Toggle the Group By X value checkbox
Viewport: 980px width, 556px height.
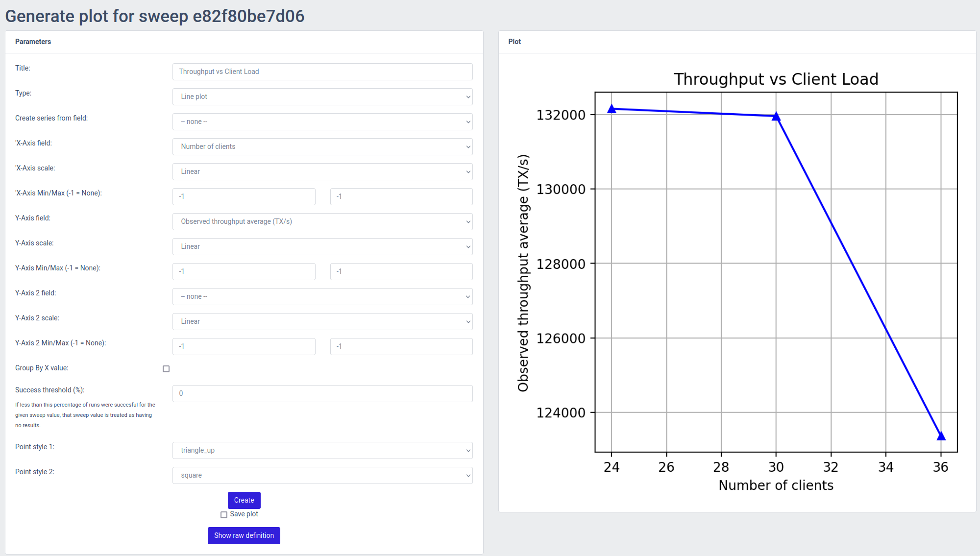[166, 369]
